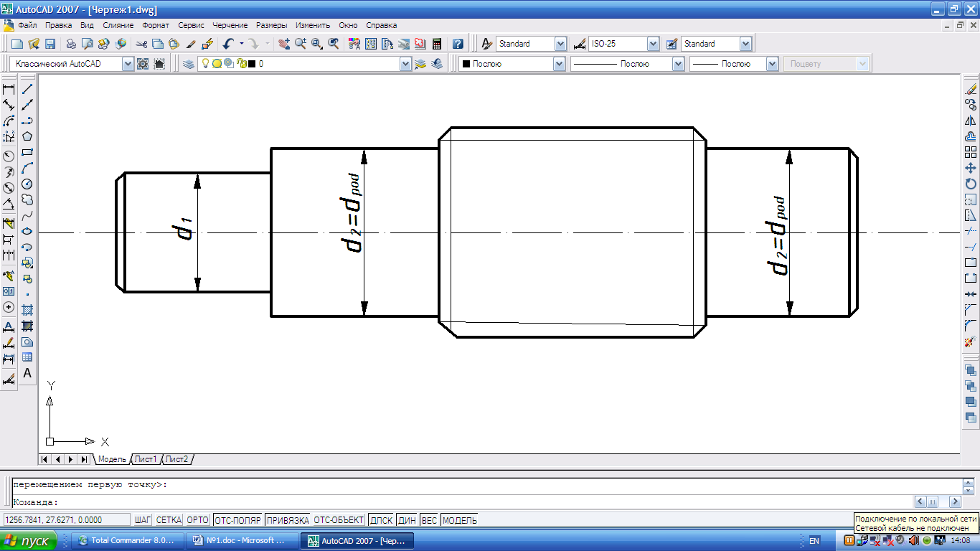Switch to the Лист2 layout tab
Screen dimensions: 980x551
[176, 459]
